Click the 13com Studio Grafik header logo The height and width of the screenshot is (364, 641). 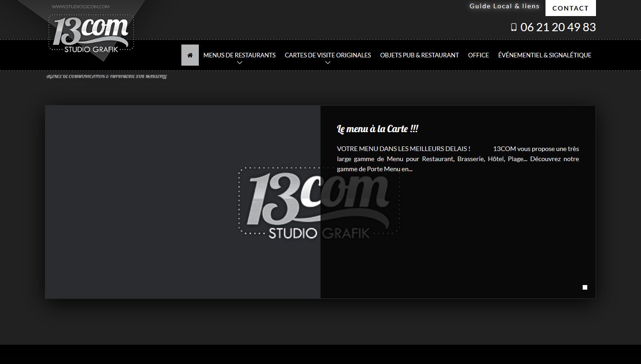click(x=91, y=33)
